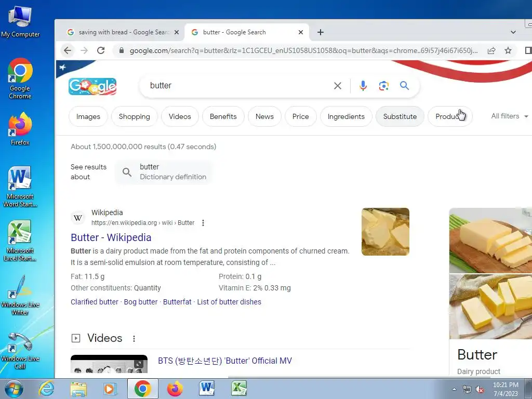
Task: Click 'butter Dictionary definition' suggestion
Action: tap(165, 172)
